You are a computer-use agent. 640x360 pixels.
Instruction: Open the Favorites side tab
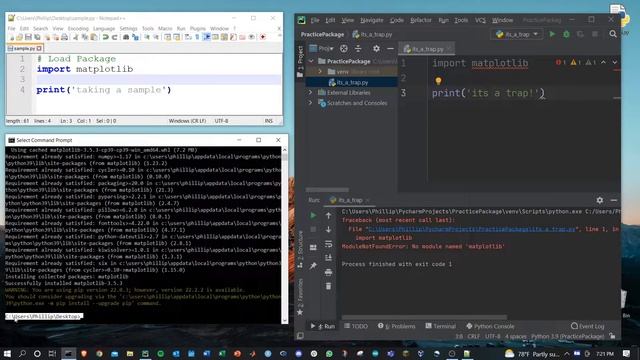point(300,296)
